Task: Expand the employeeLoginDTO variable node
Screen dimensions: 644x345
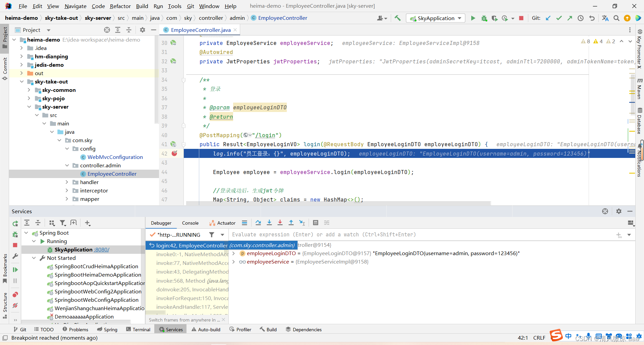Action: [x=233, y=253]
